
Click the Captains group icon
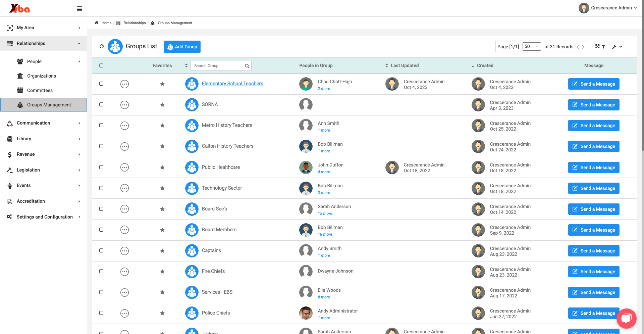(192, 251)
